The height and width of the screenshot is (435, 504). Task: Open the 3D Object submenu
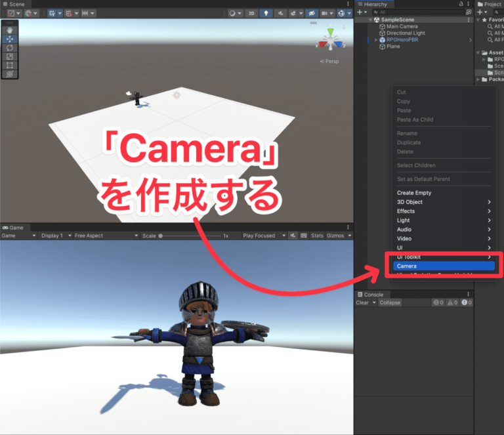pyautogui.click(x=444, y=202)
